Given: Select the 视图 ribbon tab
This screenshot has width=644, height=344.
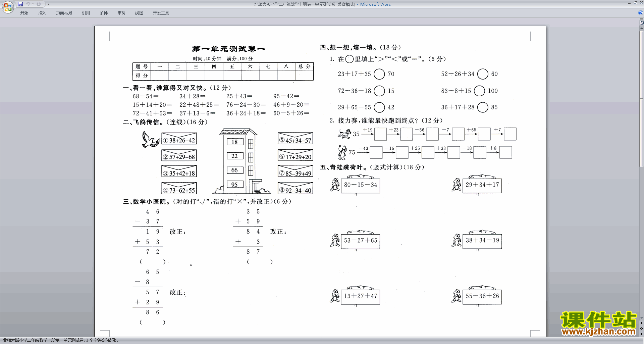Looking at the screenshot, I should (x=139, y=13).
